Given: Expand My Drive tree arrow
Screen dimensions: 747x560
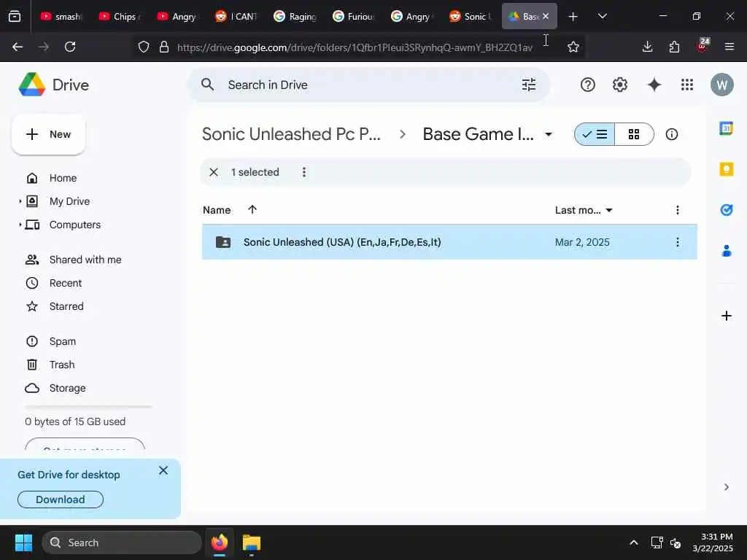Looking at the screenshot, I should [20, 201].
